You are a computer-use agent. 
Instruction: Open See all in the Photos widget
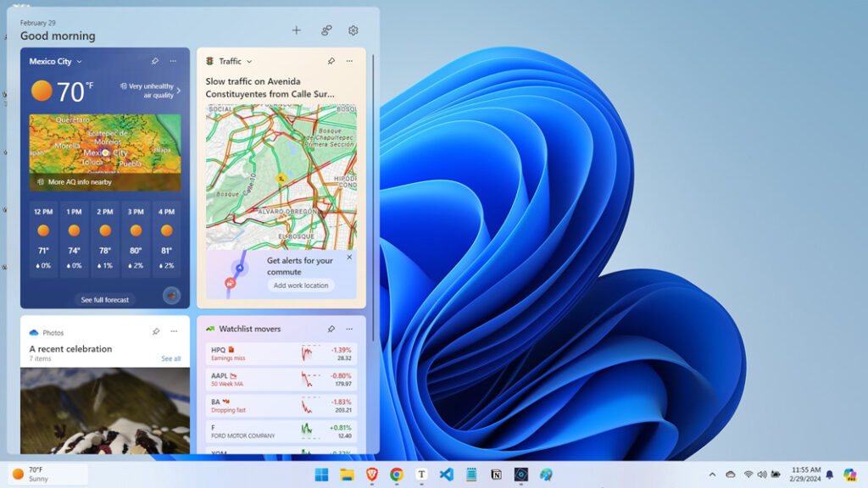(170, 358)
